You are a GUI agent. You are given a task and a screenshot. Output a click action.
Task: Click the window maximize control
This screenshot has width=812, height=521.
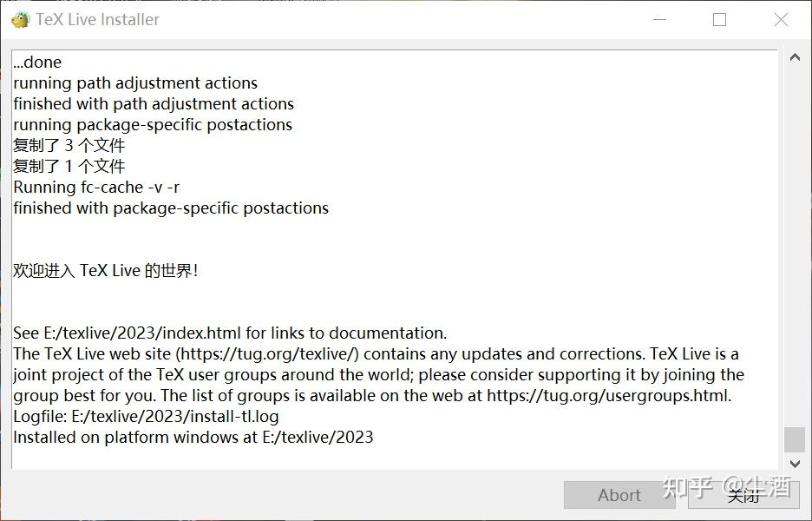pyautogui.click(x=718, y=18)
